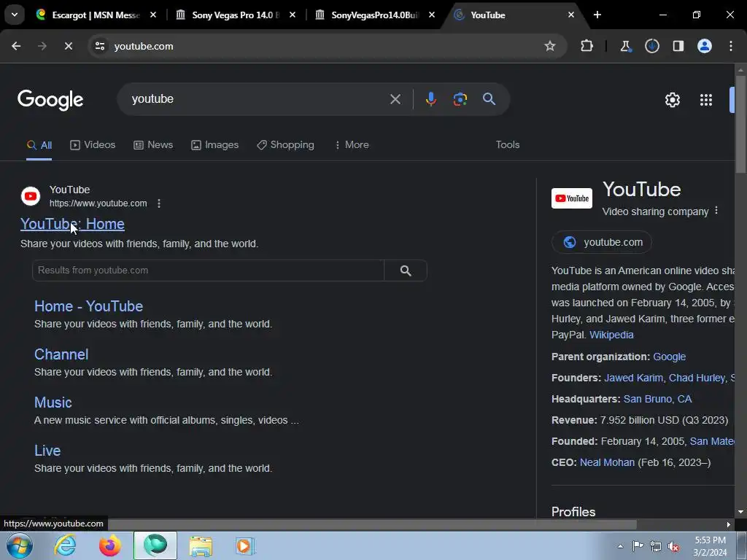Stop loading the page
Screen dimensions: 747x560
[x=68, y=46]
